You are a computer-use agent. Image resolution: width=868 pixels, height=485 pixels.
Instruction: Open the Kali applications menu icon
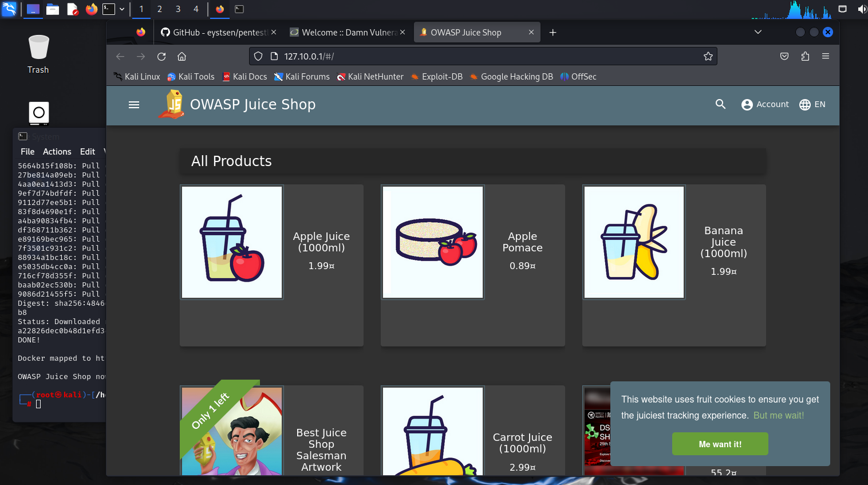pyautogui.click(x=10, y=9)
